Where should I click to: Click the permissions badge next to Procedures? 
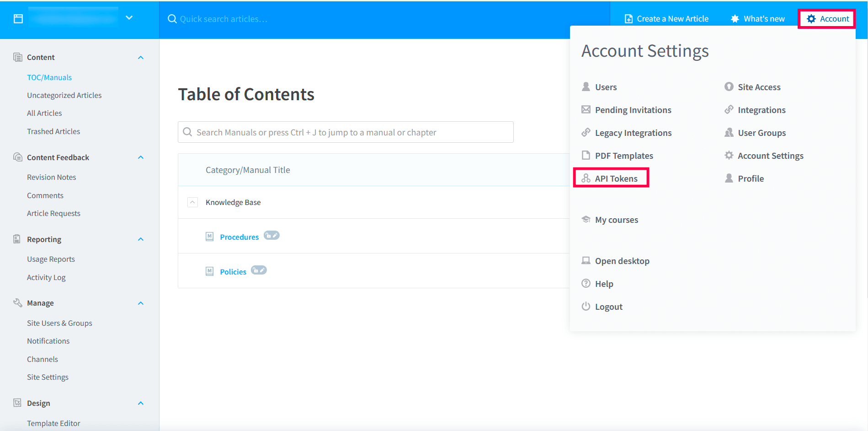click(272, 235)
